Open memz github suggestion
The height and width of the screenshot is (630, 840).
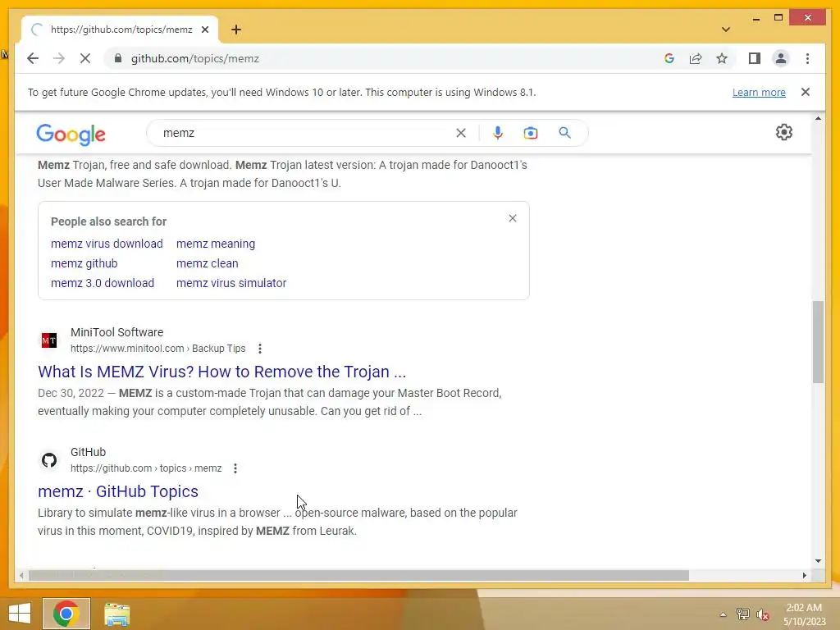point(84,263)
